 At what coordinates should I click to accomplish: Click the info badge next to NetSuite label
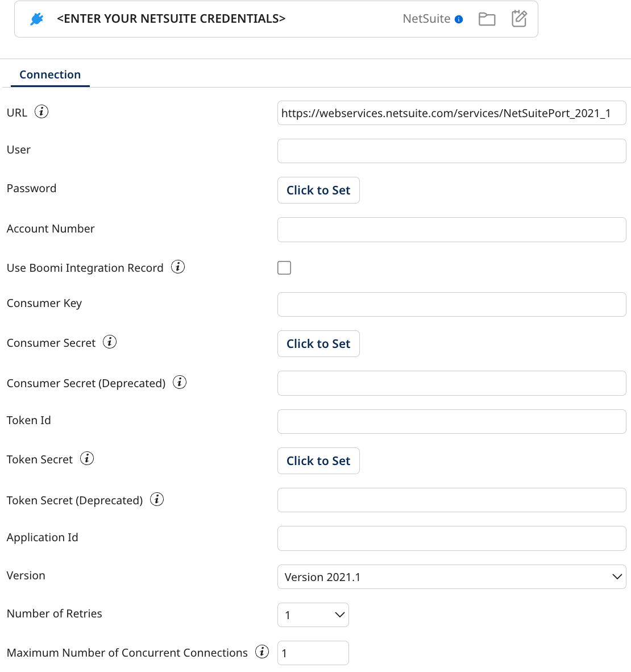[458, 19]
